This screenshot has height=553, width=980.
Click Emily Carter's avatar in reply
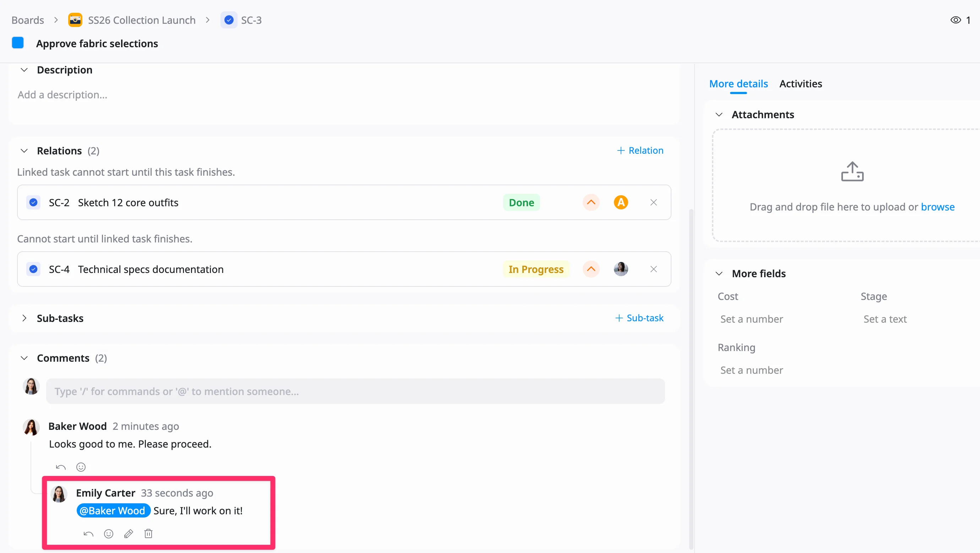pos(59,494)
